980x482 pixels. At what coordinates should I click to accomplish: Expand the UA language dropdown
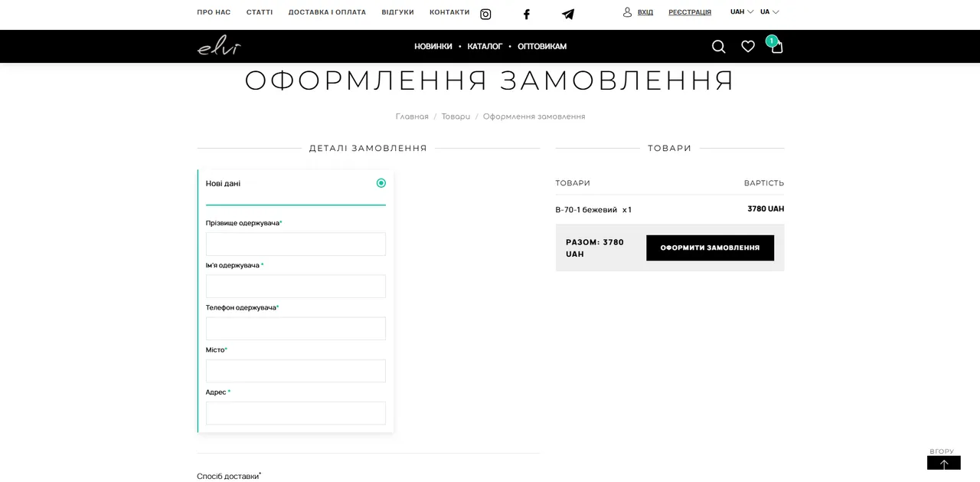click(769, 12)
